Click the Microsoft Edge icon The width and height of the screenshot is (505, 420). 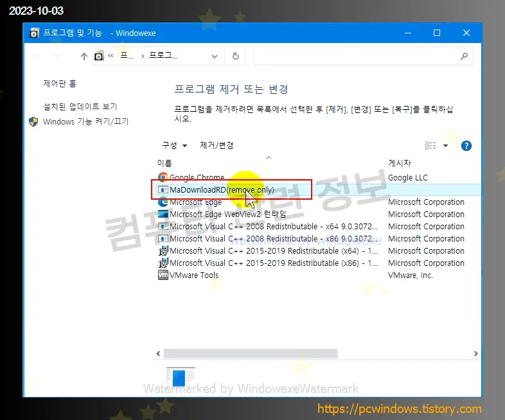point(163,202)
